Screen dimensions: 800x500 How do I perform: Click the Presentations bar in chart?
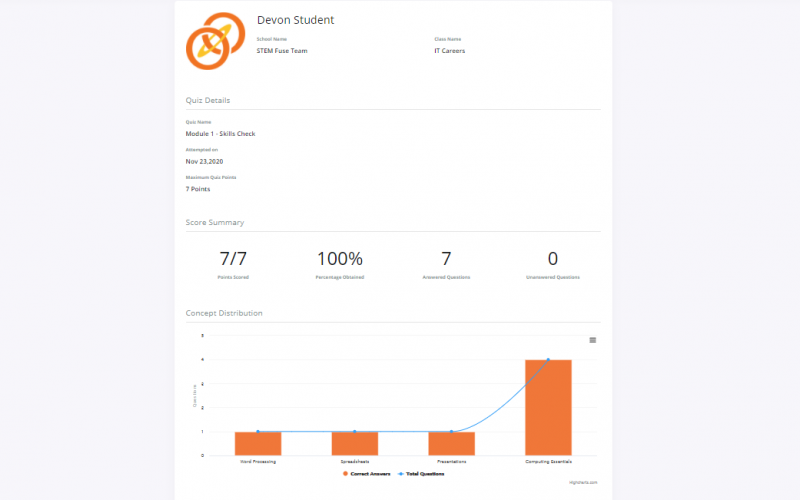coord(451,443)
